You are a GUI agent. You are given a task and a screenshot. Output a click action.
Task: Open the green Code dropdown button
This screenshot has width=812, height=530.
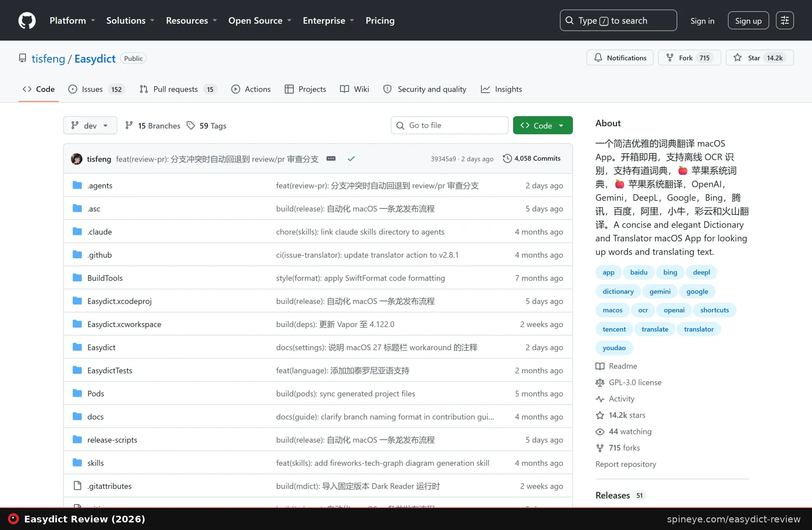click(x=542, y=126)
